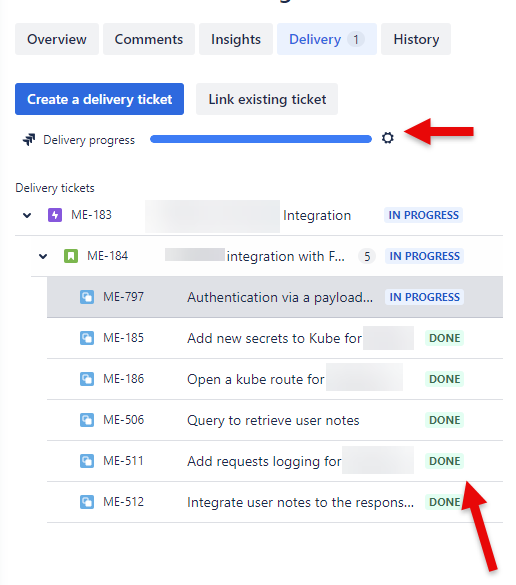Click Done status of ME-506
Viewport: 516px width, 585px height.
click(x=444, y=420)
